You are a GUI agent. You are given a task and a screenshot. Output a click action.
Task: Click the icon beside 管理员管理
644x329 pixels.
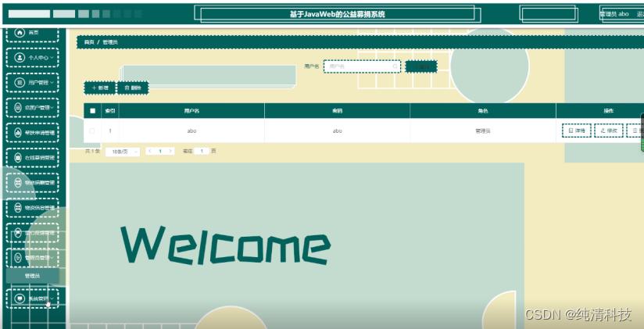click(18, 258)
